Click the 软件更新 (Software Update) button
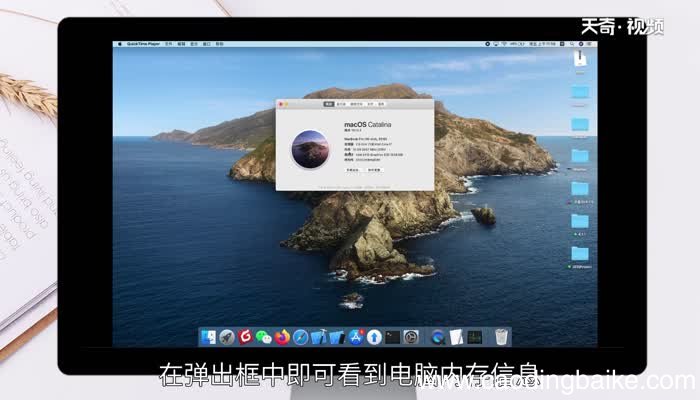700x400 pixels. [374, 170]
